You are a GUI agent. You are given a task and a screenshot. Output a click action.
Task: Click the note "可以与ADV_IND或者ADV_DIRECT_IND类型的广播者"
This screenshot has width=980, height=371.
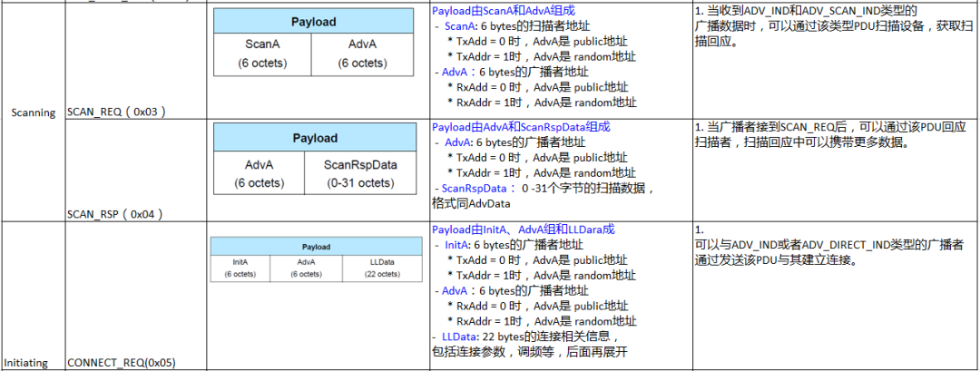coord(829,245)
